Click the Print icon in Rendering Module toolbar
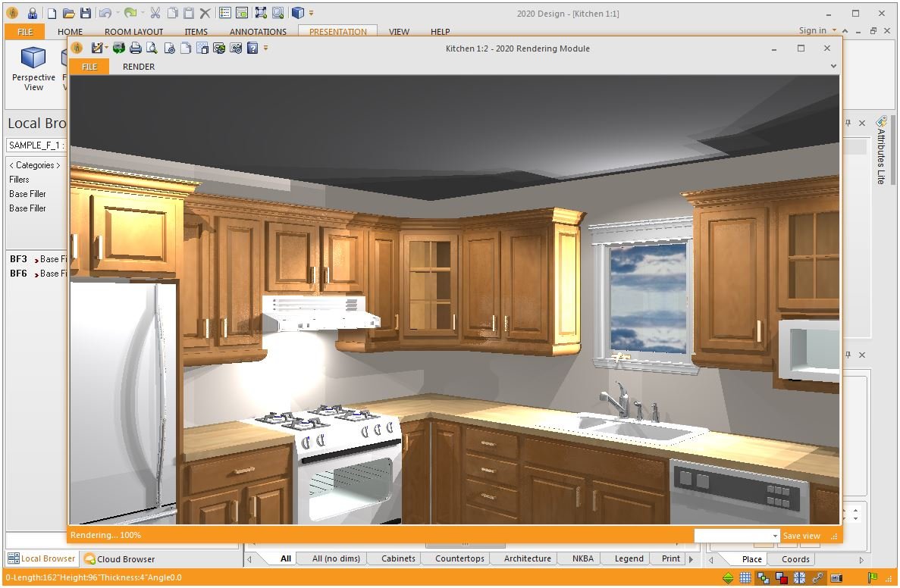900x588 pixels. click(136, 48)
